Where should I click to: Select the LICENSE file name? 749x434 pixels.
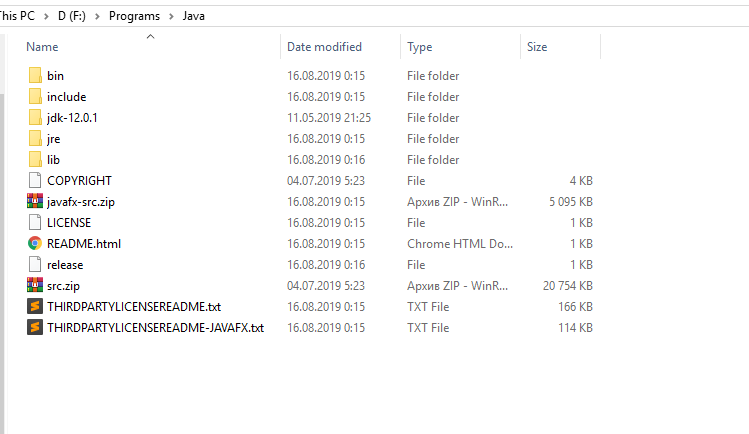click(x=69, y=222)
